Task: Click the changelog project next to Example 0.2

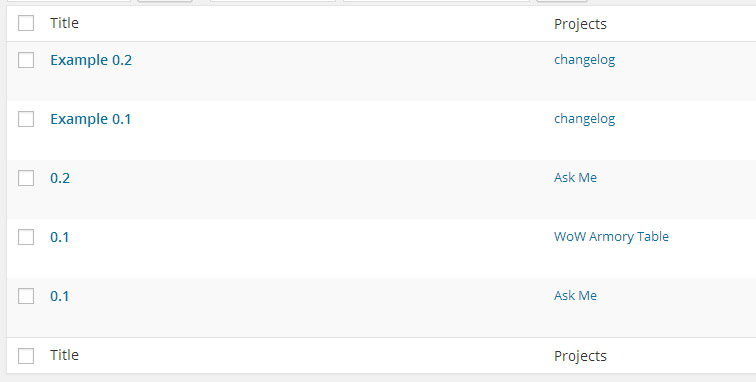Action: [x=584, y=60]
